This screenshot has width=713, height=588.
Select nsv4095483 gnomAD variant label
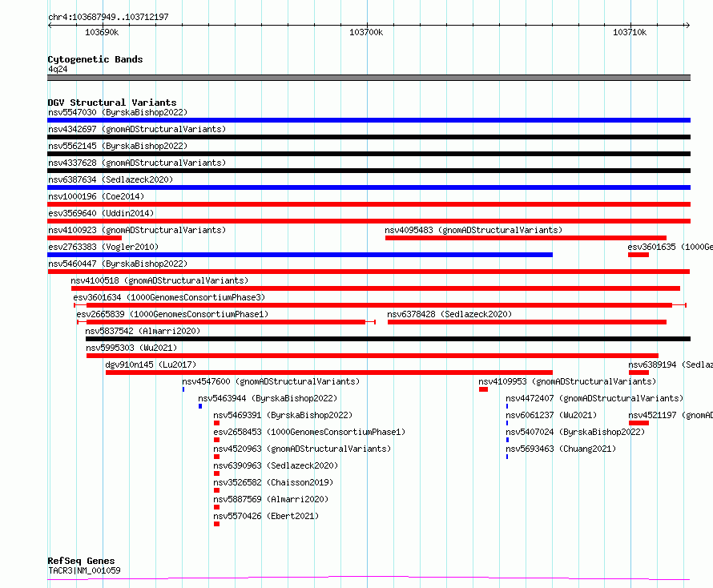click(x=473, y=230)
